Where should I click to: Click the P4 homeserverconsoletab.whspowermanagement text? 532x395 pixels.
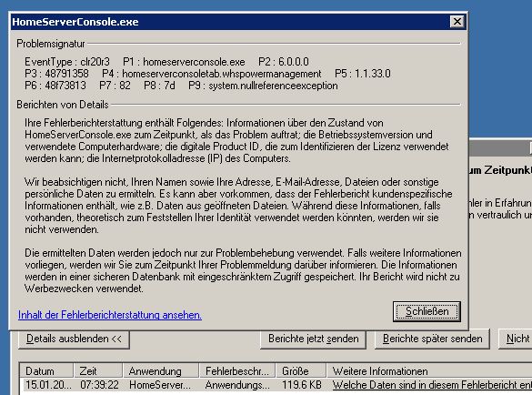[x=211, y=74]
